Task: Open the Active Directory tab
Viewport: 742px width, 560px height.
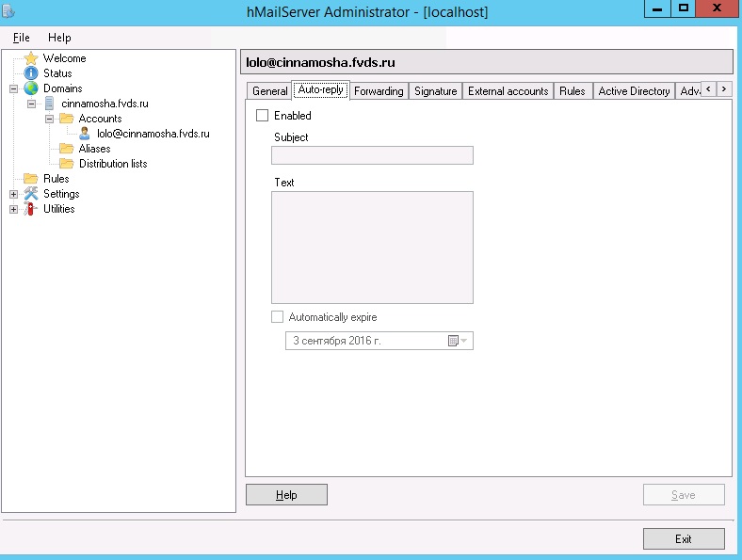Action: click(x=634, y=90)
